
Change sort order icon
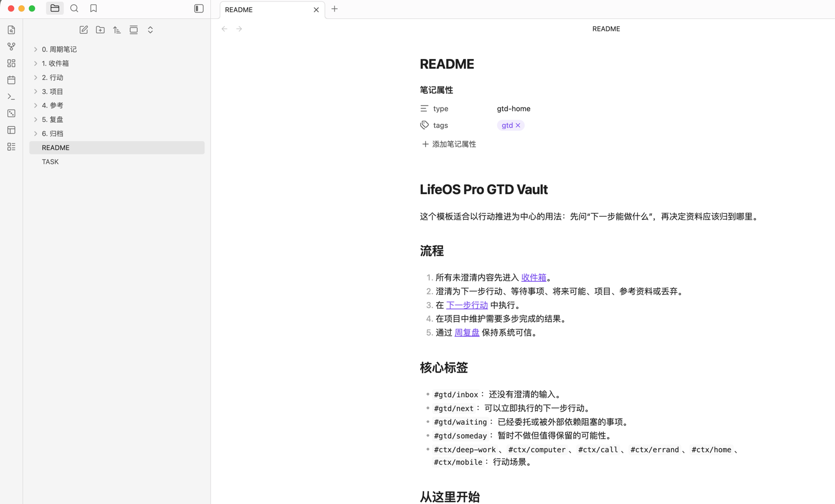click(x=117, y=30)
